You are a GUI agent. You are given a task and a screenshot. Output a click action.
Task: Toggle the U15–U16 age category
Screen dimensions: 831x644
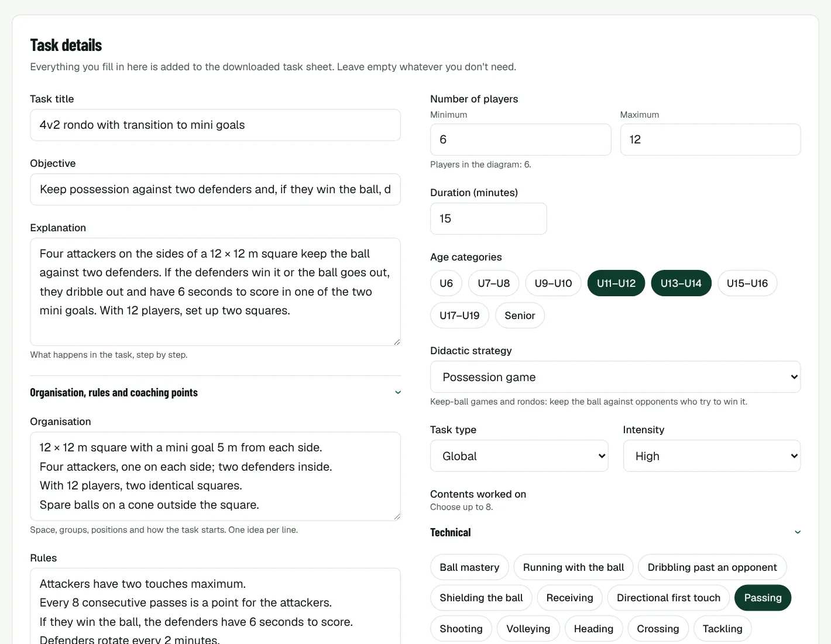(x=747, y=283)
